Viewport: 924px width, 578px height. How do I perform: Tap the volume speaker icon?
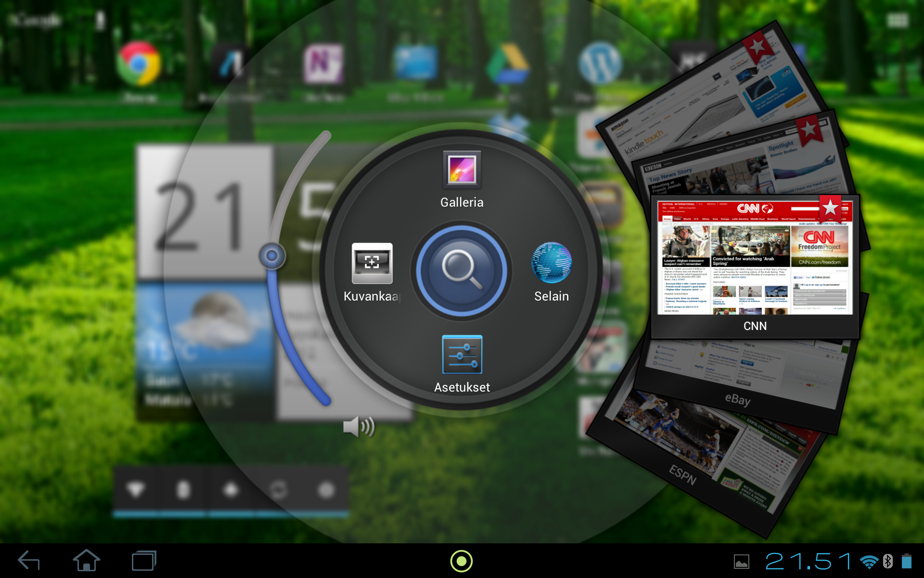(x=359, y=427)
